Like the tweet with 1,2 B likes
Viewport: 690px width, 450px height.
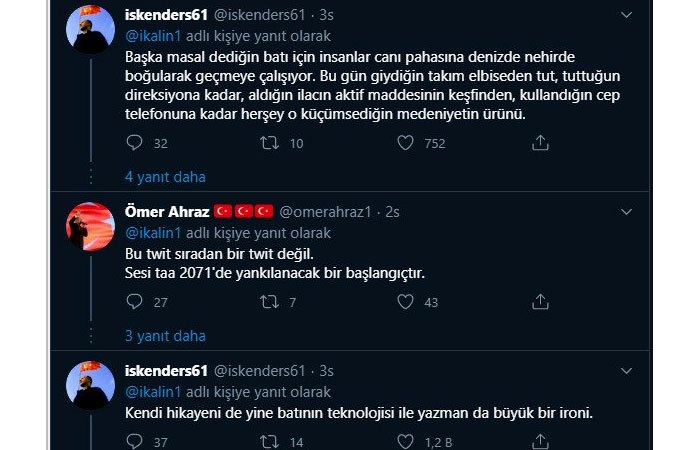(x=405, y=441)
